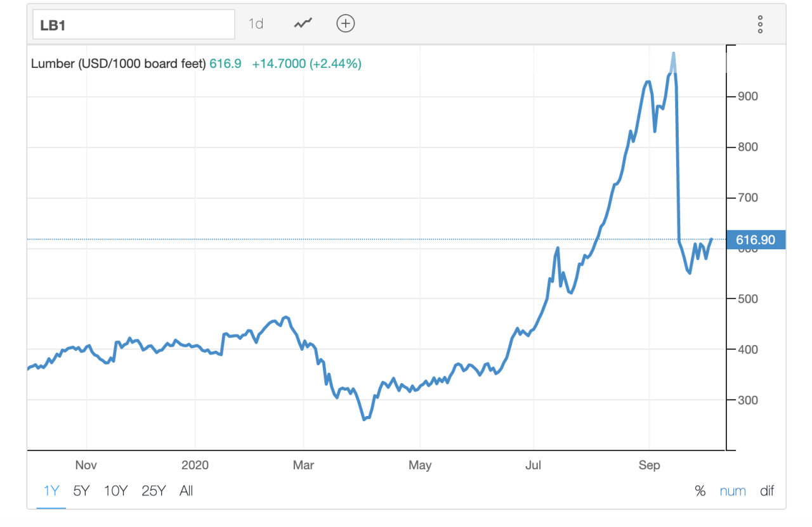The height and width of the screenshot is (527, 812).
Task: Add a comparison with the plus icon
Action: 345,24
